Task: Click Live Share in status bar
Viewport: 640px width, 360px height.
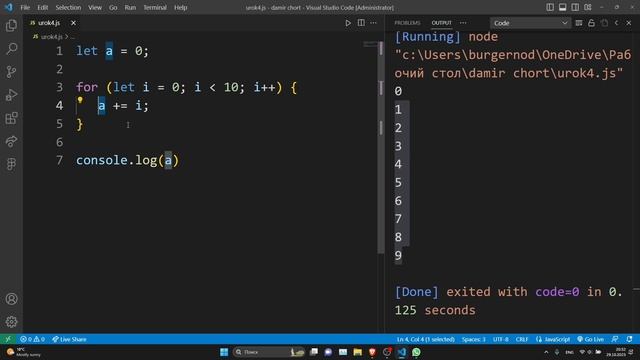Action: 69,339
